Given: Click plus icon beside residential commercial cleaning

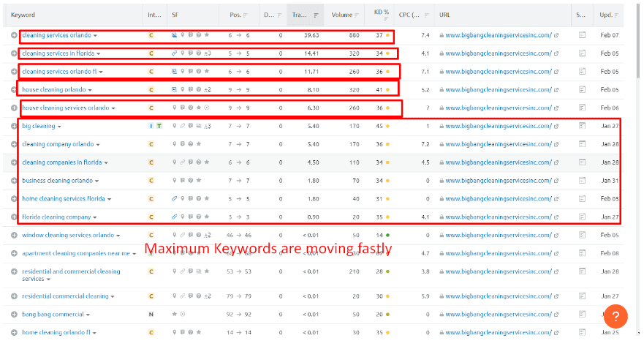Looking at the screenshot, I should pyautogui.click(x=14, y=296).
